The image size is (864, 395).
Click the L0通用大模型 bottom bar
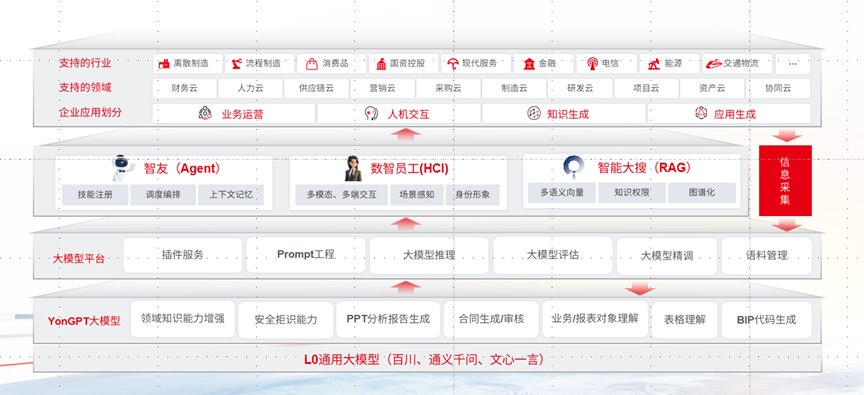pyautogui.click(x=427, y=360)
